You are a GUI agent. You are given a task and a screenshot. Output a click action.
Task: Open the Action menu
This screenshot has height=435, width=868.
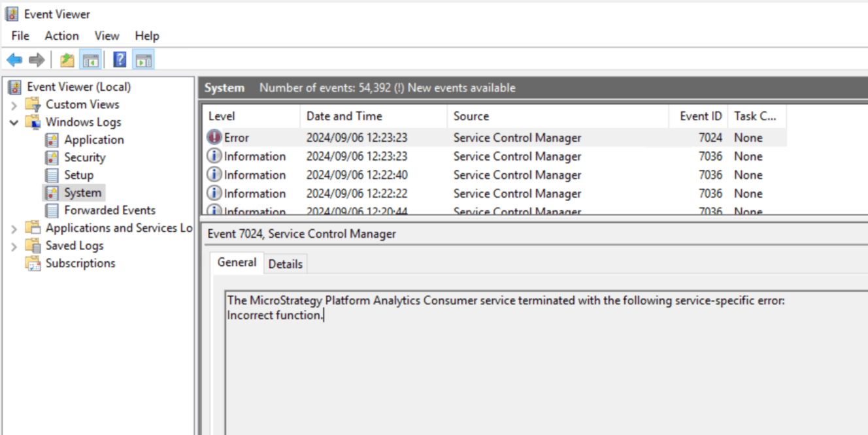61,36
